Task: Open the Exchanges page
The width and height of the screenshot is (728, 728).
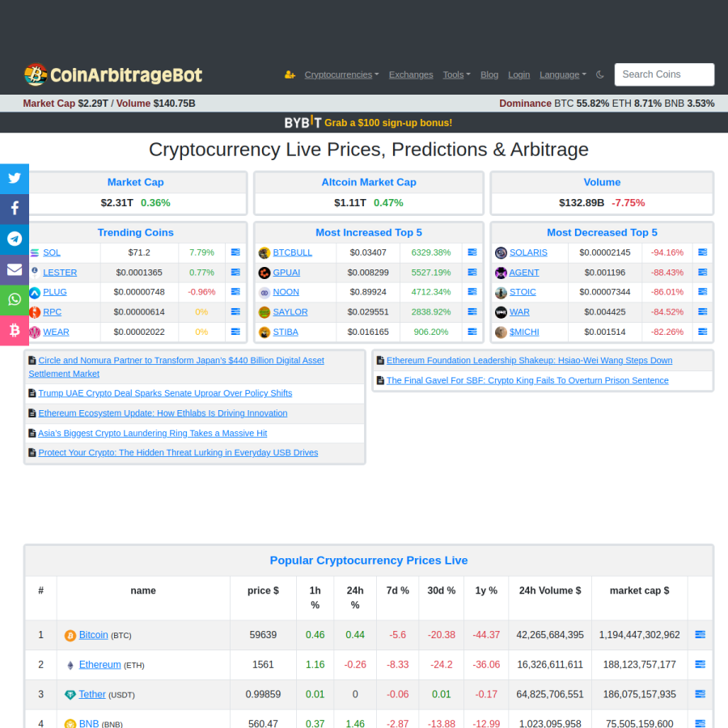Action: [411, 74]
